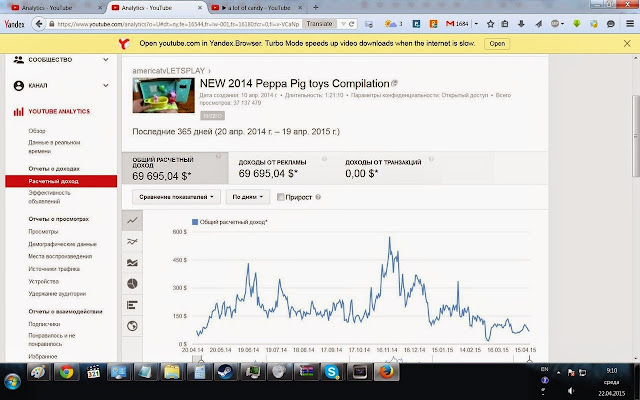Click the page reload icon

pos(351,24)
